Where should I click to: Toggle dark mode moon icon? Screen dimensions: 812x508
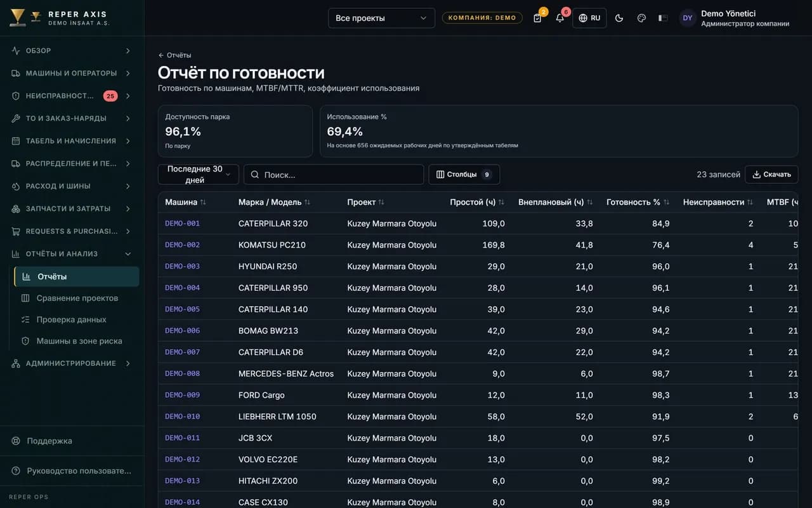tap(619, 18)
